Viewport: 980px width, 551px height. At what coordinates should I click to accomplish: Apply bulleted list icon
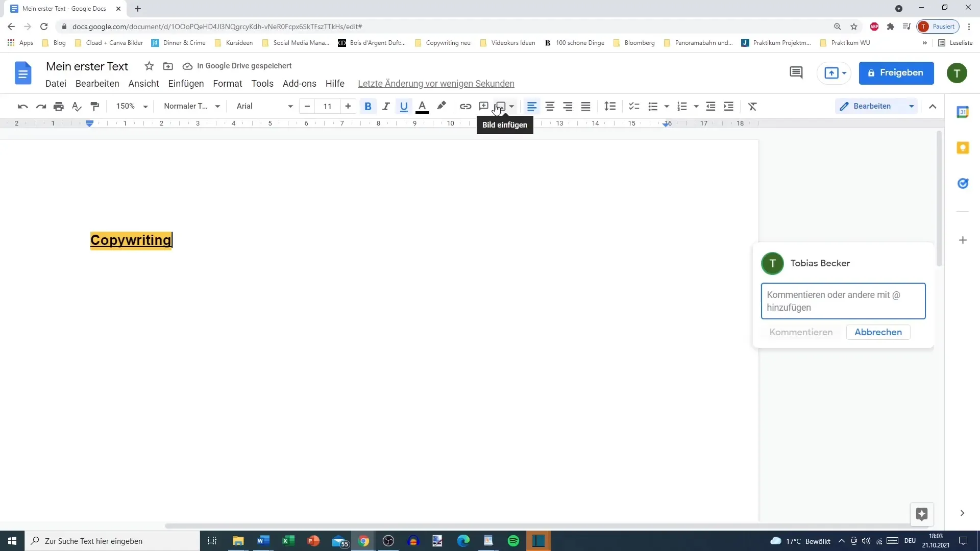pyautogui.click(x=653, y=106)
